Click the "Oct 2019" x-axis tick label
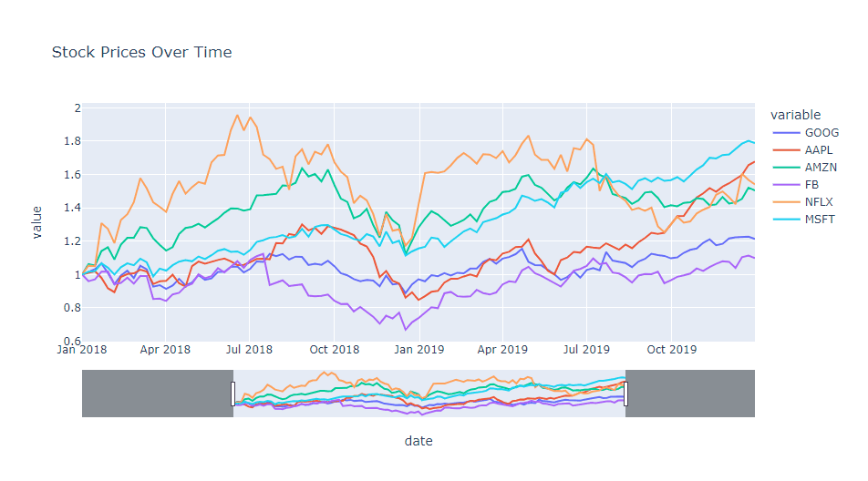This screenshot has width=868, height=481. 670,348
